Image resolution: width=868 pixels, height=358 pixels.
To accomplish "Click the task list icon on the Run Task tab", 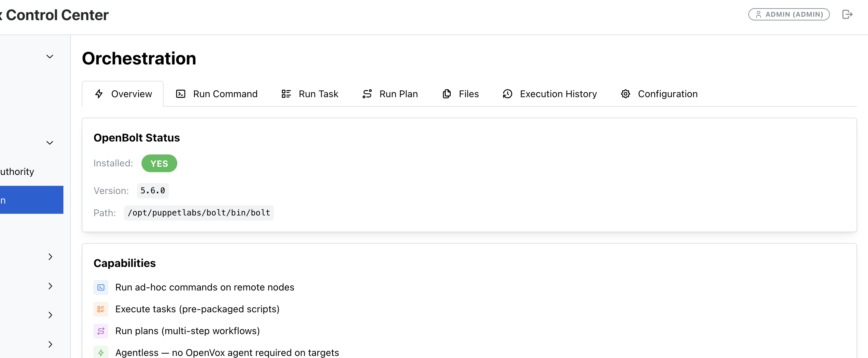I will point(286,94).
